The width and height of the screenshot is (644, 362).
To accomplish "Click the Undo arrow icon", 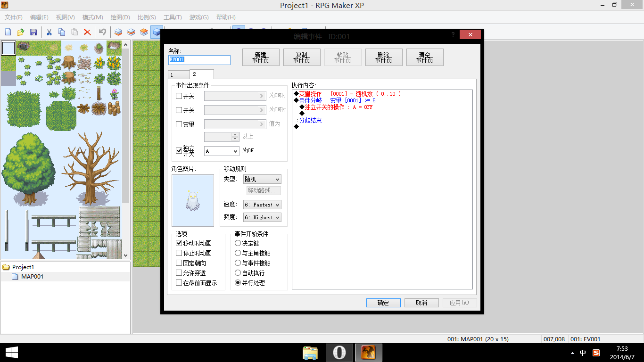I will pos(102,32).
